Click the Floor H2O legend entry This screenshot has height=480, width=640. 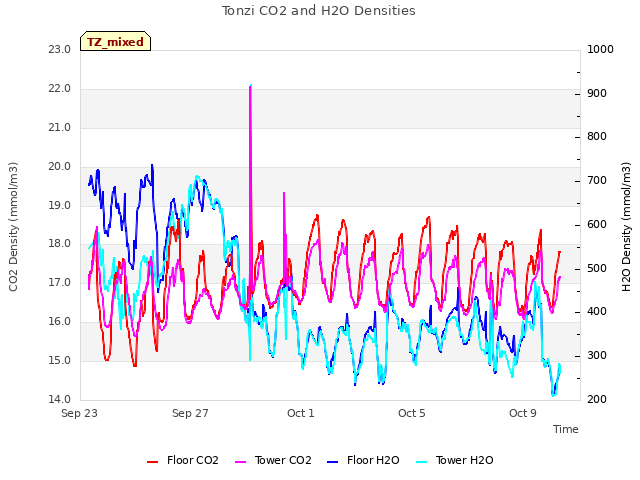(363, 460)
